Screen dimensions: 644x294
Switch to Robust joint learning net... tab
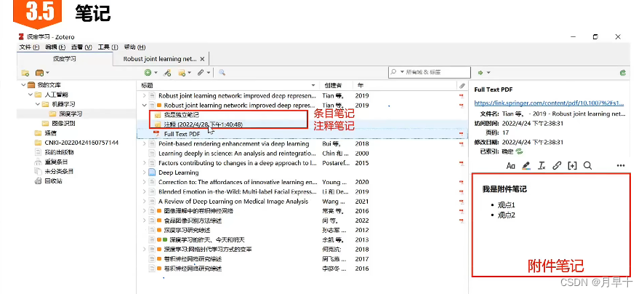(x=161, y=59)
